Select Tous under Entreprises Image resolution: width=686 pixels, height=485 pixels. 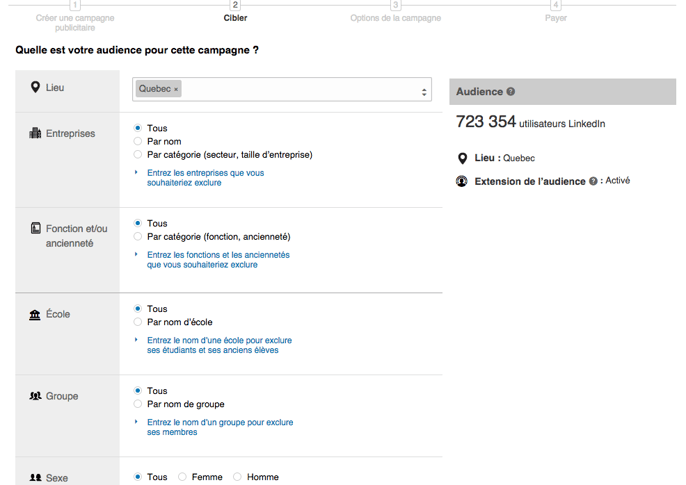pos(138,128)
